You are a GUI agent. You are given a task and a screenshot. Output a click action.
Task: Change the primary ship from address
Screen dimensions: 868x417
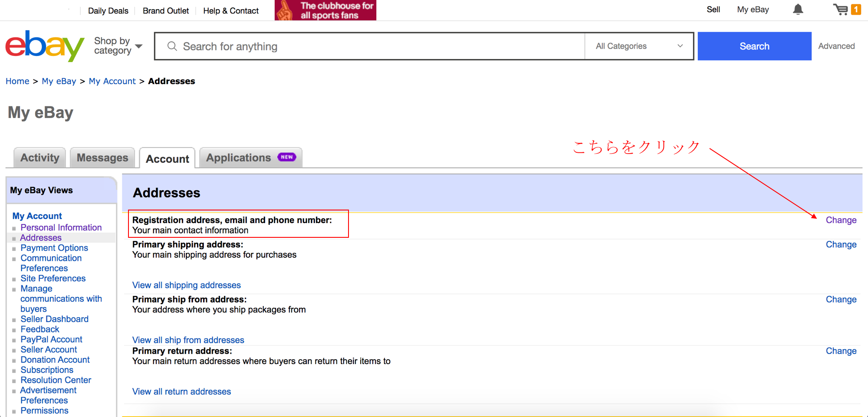[x=841, y=299]
